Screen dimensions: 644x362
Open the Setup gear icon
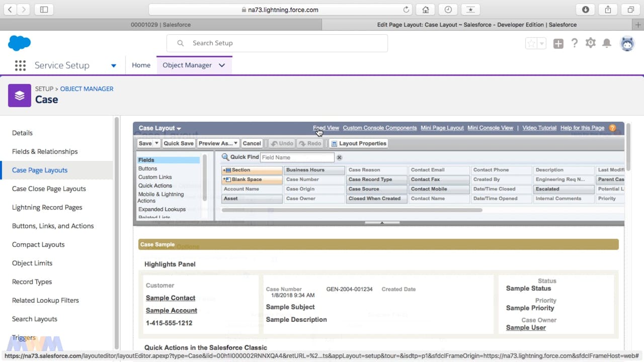tap(591, 43)
